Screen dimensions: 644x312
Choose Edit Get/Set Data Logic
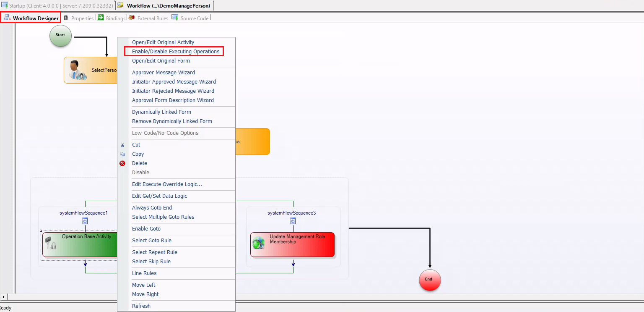point(160,196)
